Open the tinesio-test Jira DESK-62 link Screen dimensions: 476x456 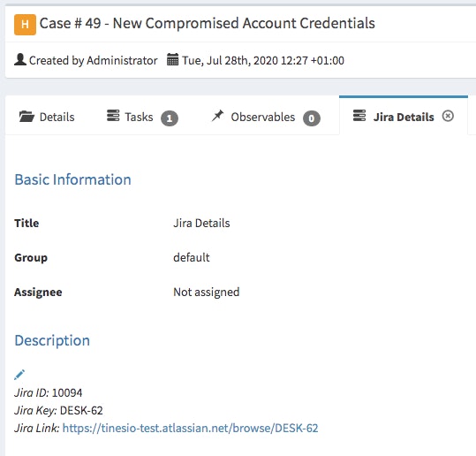point(191,428)
